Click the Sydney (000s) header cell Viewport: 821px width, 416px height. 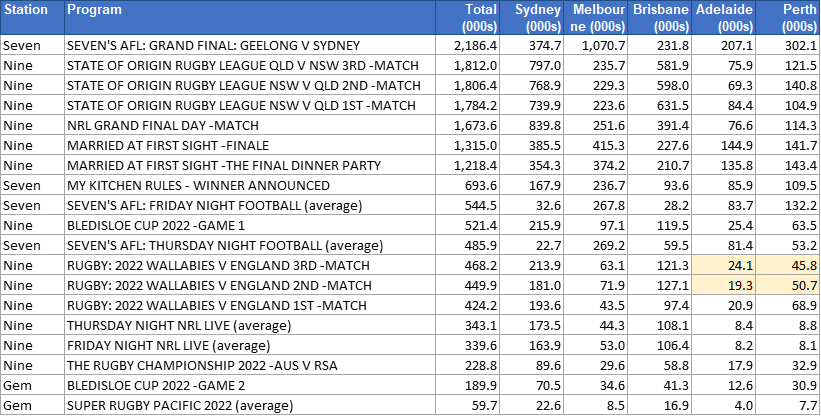531,17
